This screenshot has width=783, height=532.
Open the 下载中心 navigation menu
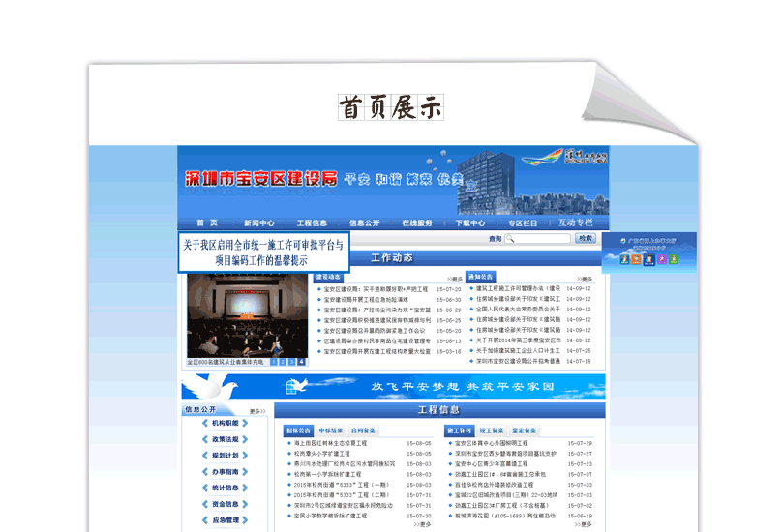pyautogui.click(x=470, y=222)
